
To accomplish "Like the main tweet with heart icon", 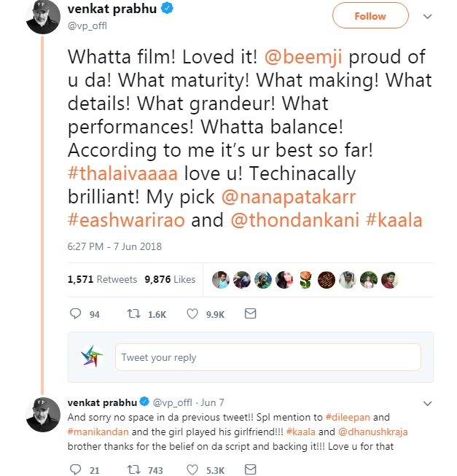I will [x=193, y=313].
